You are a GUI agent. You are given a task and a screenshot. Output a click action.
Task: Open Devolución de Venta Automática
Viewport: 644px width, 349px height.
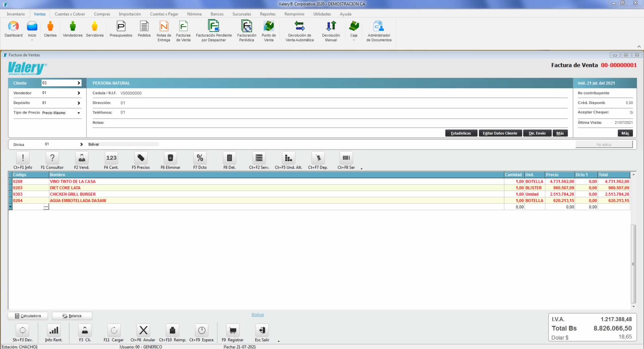click(299, 27)
